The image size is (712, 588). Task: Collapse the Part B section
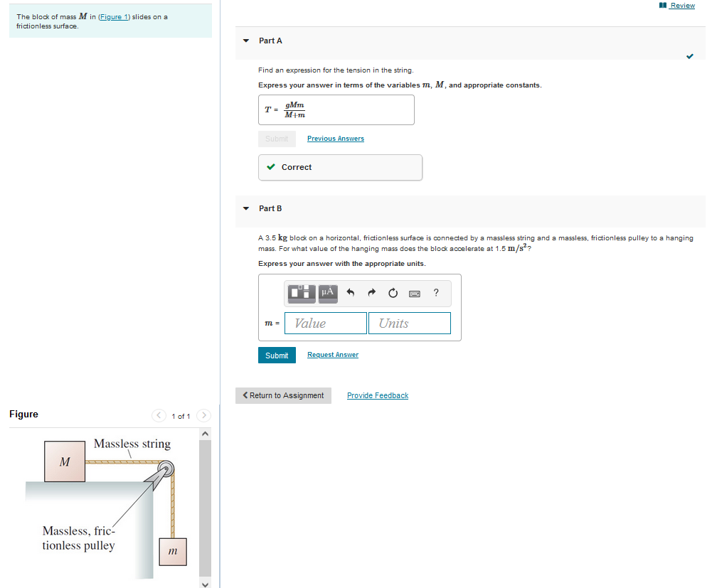coord(245,208)
